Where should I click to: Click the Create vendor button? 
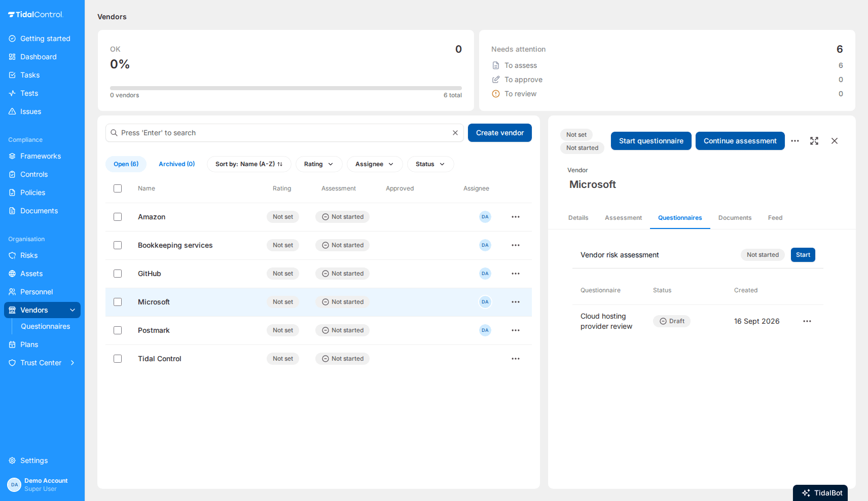click(500, 133)
